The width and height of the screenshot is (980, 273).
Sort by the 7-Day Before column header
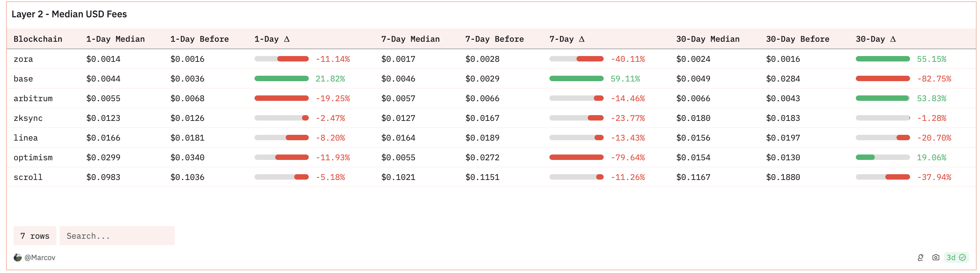pos(494,39)
